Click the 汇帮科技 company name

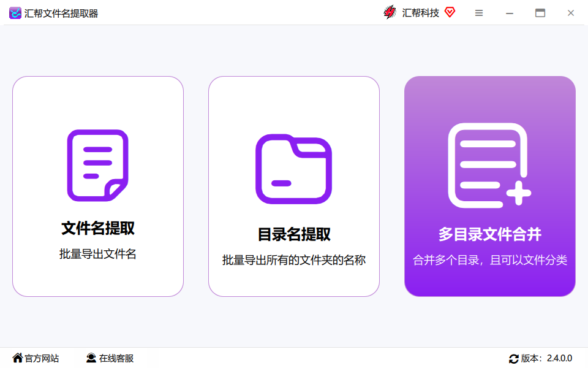(420, 13)
